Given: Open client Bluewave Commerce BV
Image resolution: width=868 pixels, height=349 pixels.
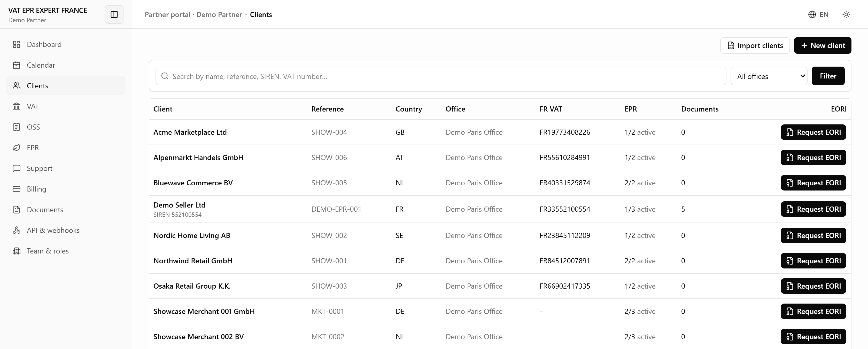Looking at the screenshot, I should coord(193,183).
